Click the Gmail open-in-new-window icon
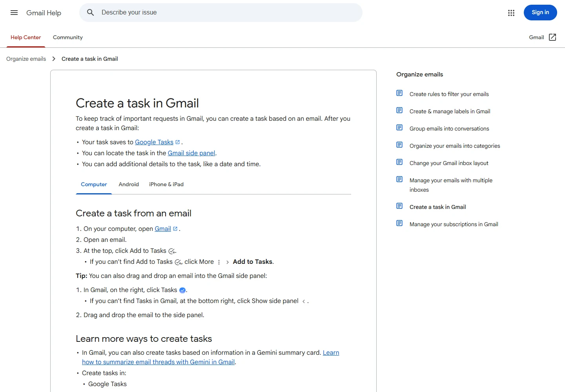The height and width of the screenshot is (392, 565). (552, 37)
